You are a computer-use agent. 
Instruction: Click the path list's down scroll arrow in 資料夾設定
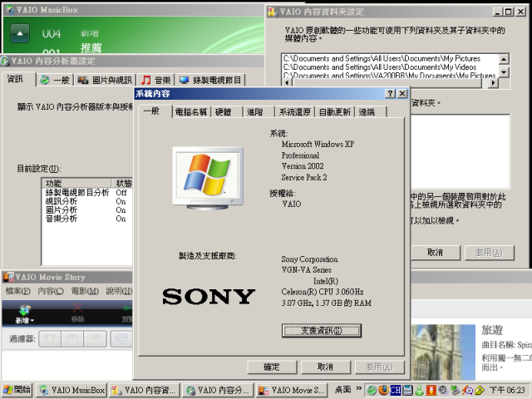pos(504,72)
